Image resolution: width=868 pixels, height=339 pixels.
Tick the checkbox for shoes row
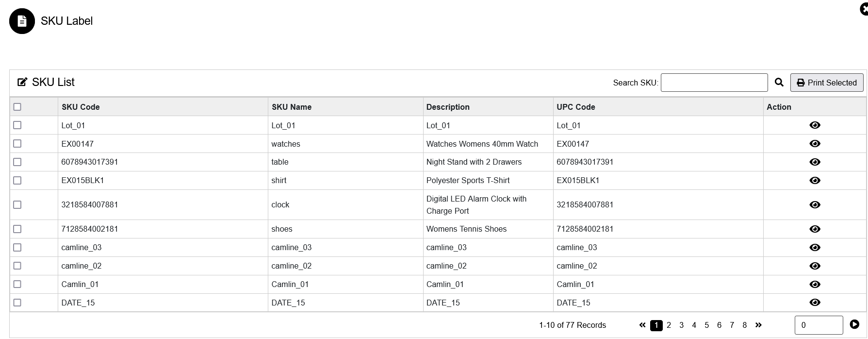(17, 229)
